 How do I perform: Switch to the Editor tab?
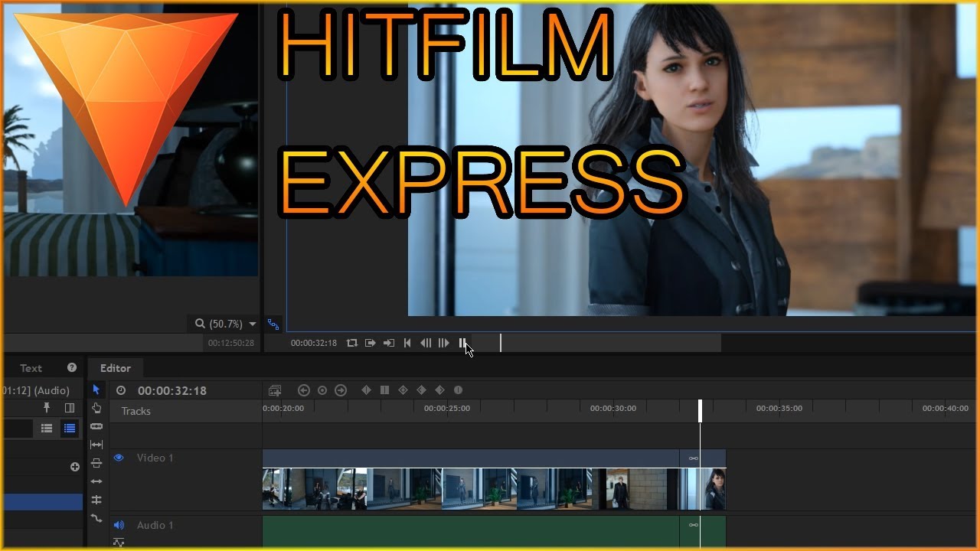(x=116, y=368)
